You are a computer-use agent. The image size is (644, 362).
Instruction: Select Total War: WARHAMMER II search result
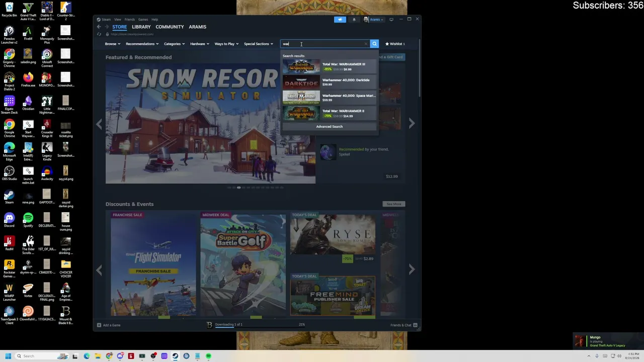click(329, 113)
